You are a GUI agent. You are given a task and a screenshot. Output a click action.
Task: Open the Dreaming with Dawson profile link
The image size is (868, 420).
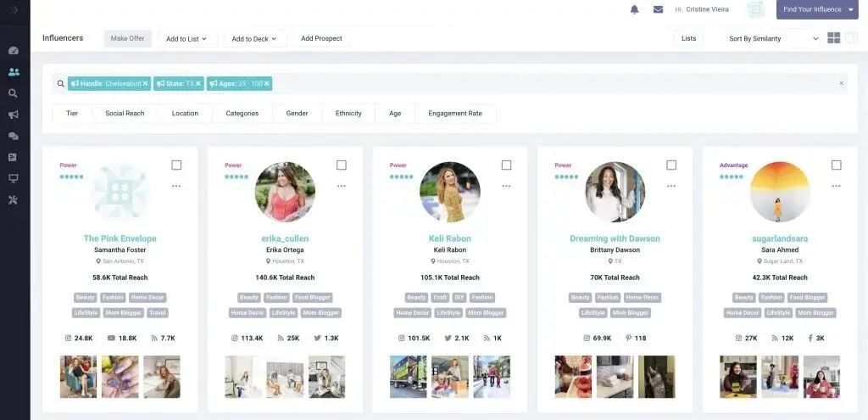pyautogui.click(x=615, y=238)
